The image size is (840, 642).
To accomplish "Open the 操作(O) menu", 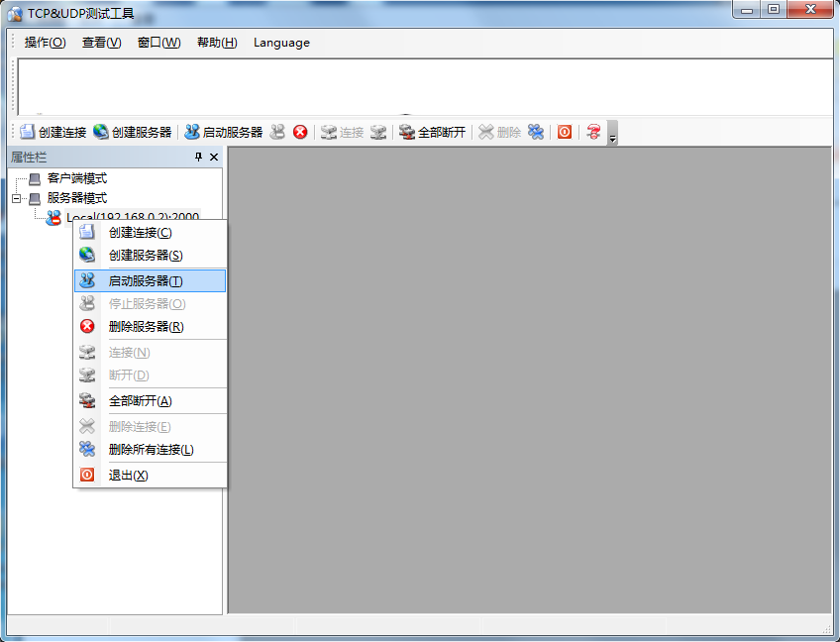I will pyautogui.click(x=45, y=43).
